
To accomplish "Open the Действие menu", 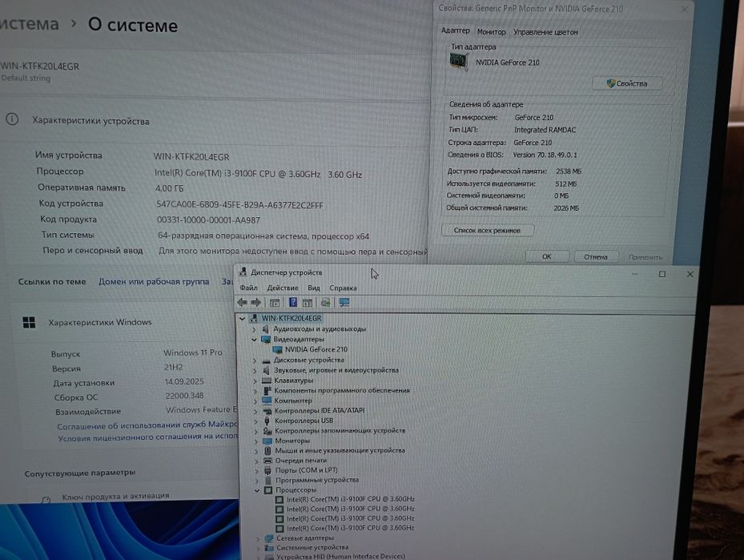I will (x=283, y=288).
